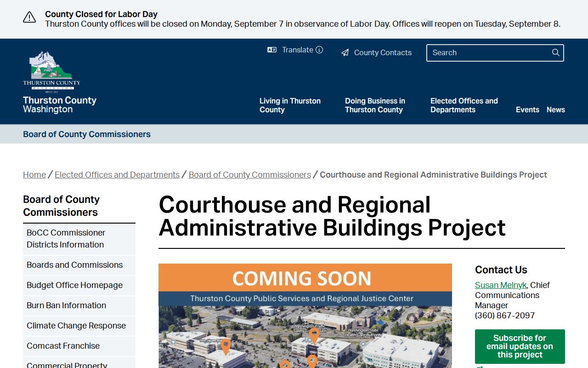Image resolution: width=588 pixels, height=368 pixels.
Task: Click the County Closed for Labor Day heading
Action: coord(101,14)
